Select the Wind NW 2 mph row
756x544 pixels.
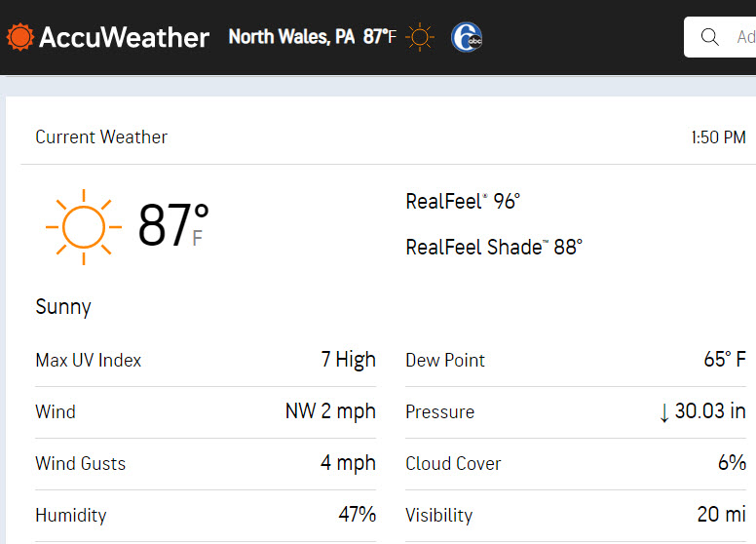click(206, 412)
